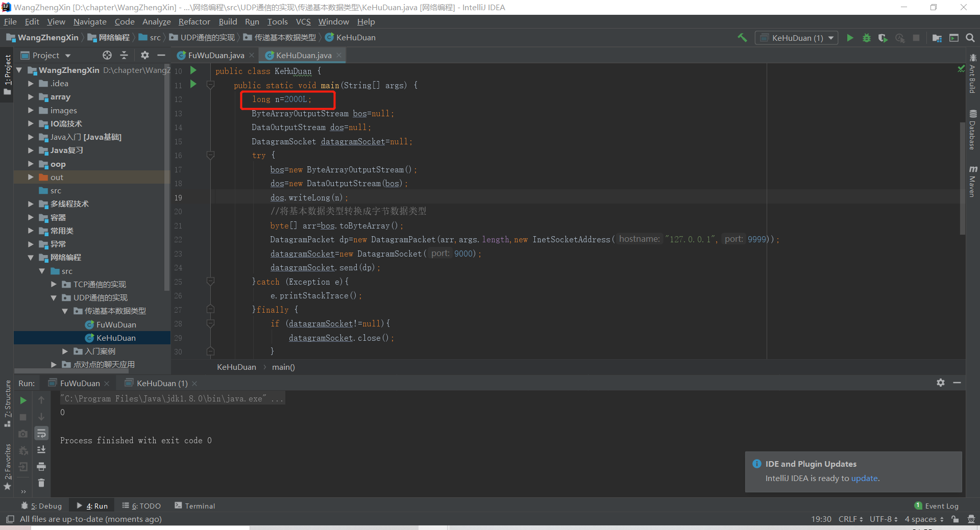The height and width of the screenshot is (530, 980).
Task: Toggle tool window bars icon in status bar
Action: point(10,519)
